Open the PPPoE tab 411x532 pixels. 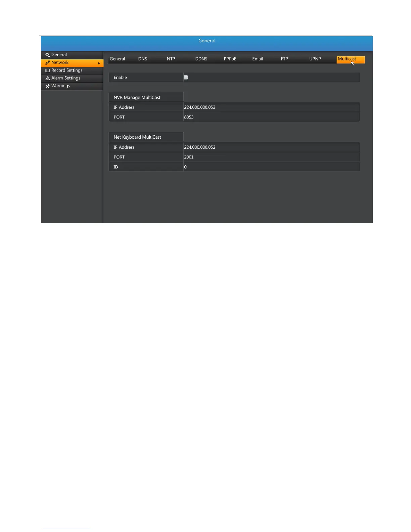[230, 59]
